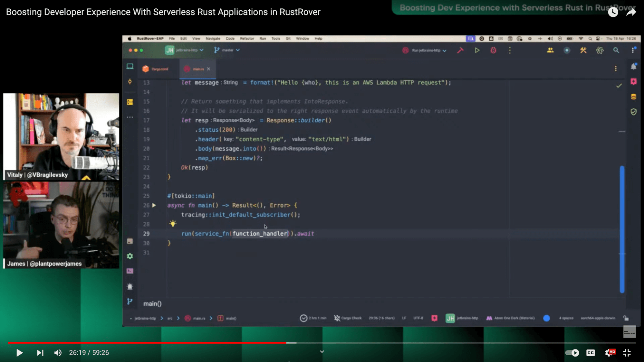
Task: Click the Build hammer icon
Action: [x=460, y=50]
